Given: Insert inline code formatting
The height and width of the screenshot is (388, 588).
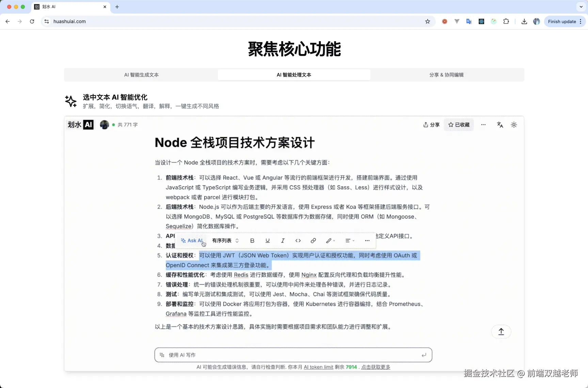Looking at the screenshot, I should pos(298,240).
